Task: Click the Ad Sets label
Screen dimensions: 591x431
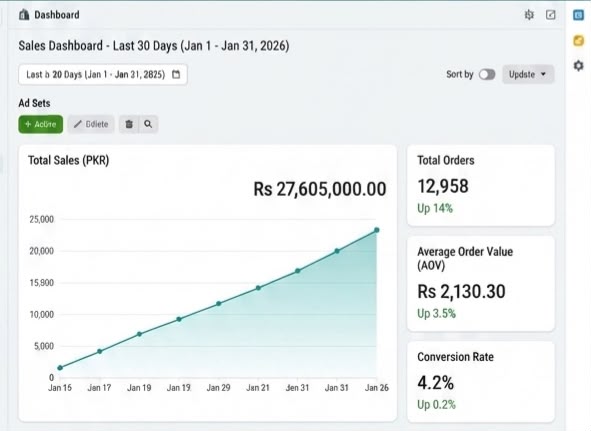Action: coord(34,103)
